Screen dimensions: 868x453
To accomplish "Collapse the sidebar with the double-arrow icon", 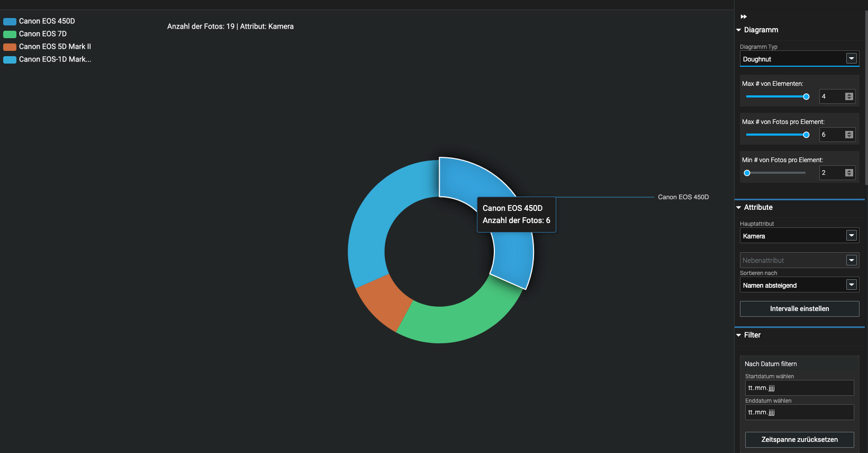I will (744, 17).
